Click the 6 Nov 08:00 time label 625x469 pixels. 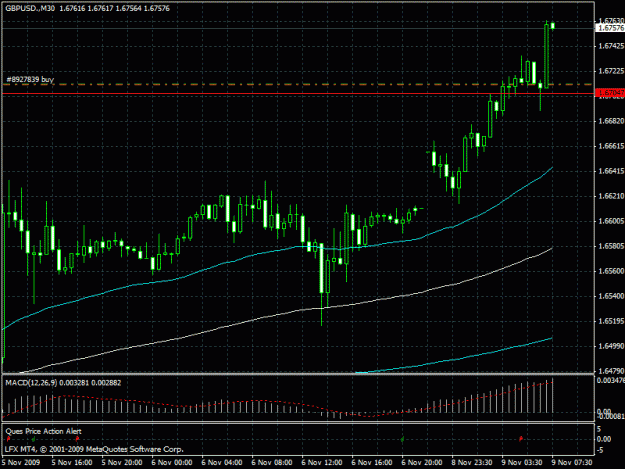[x=272, y=462]
